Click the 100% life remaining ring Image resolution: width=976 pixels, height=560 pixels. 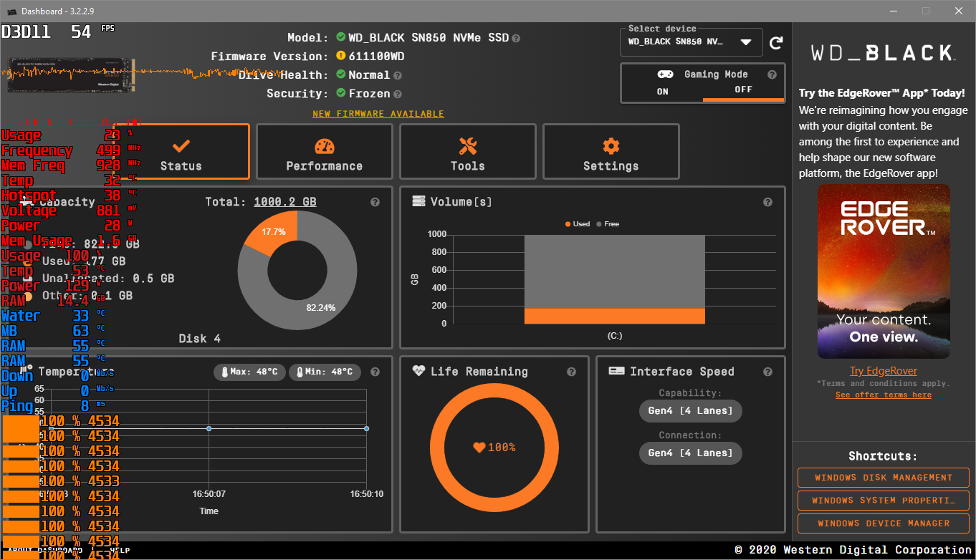pyautogui.click(x=494, y=448)
